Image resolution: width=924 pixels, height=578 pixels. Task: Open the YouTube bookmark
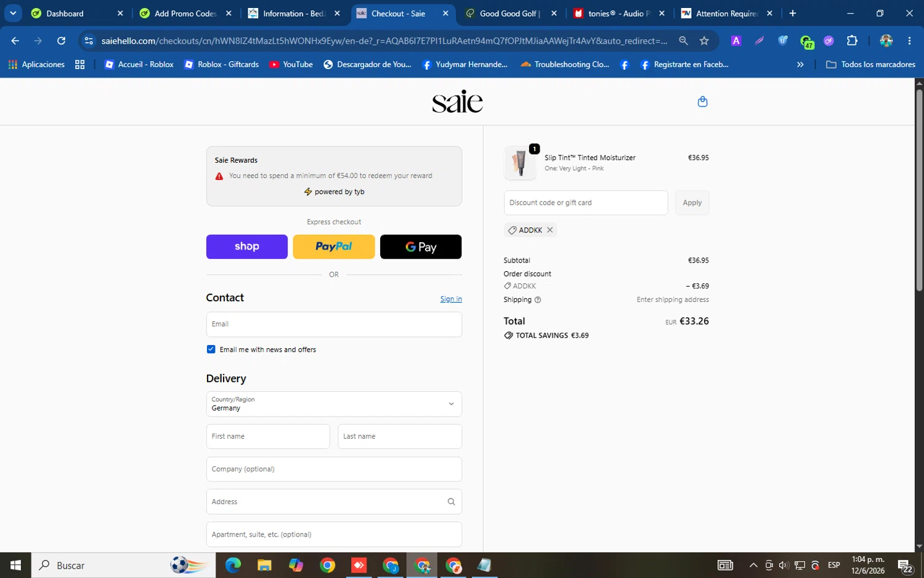291,64
